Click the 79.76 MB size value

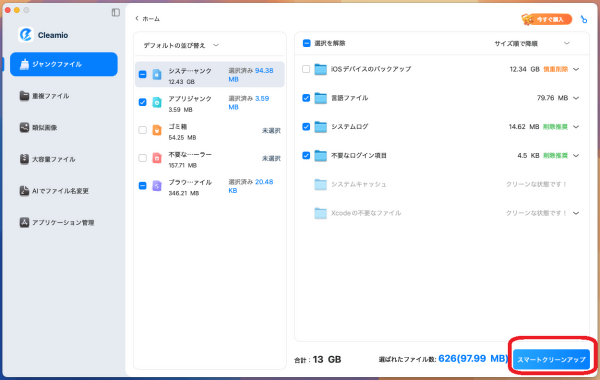(x=552, y=98)
